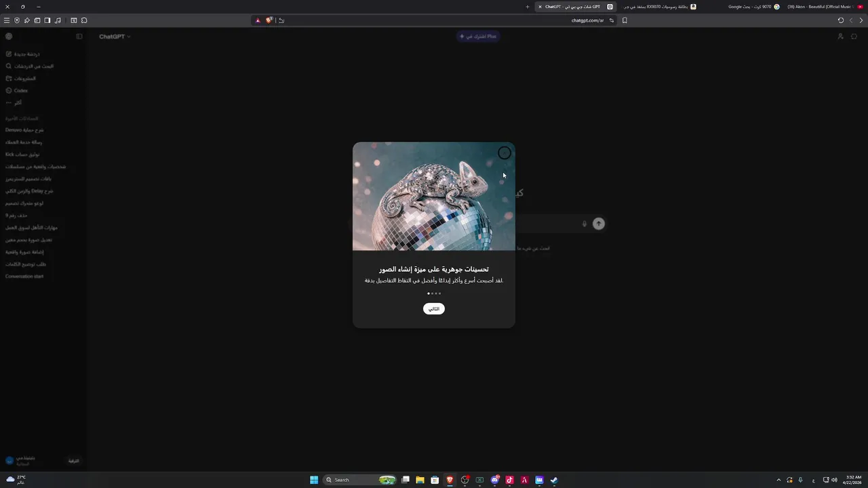Click the Plus subscription upgrade button
The height and width of the screenshot is (488, 868).
(478, 37)
